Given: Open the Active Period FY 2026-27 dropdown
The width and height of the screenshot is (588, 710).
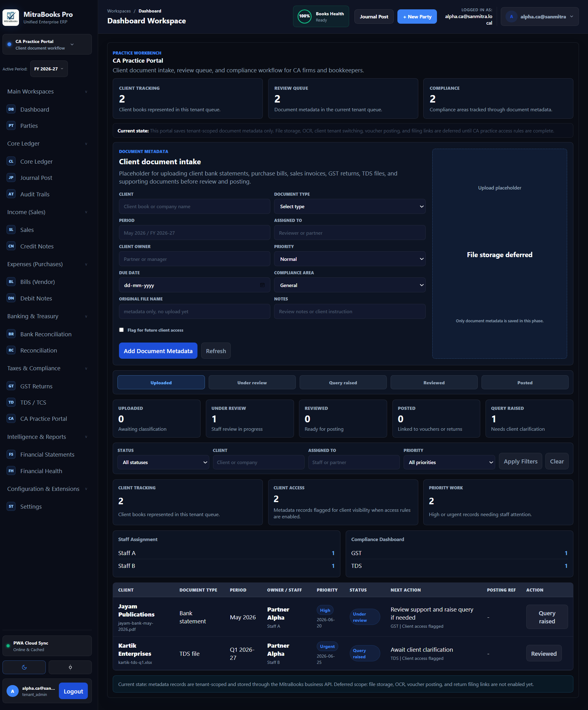Looking at the screenshot, I should point(49,69).
